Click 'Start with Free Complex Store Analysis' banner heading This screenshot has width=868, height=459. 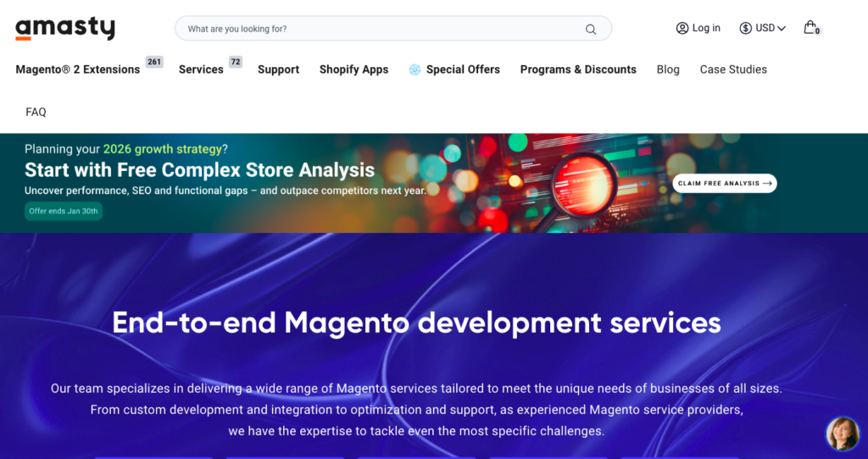[199, 170]
